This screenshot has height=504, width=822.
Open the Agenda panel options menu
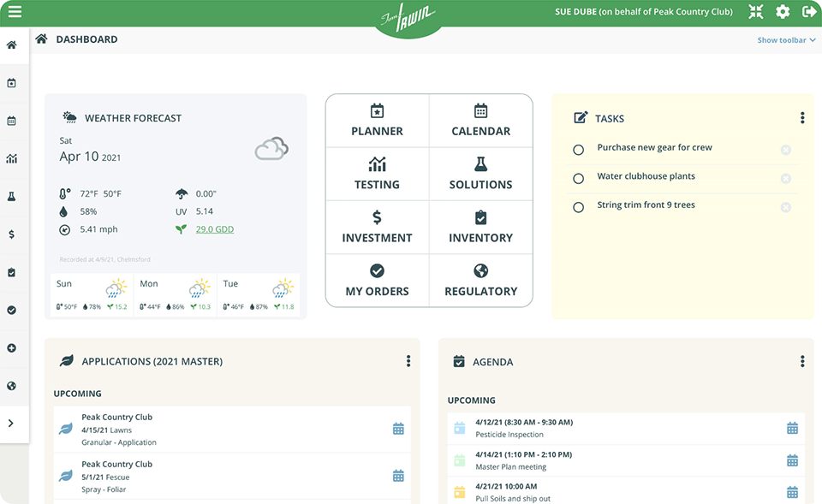(802, 361)
